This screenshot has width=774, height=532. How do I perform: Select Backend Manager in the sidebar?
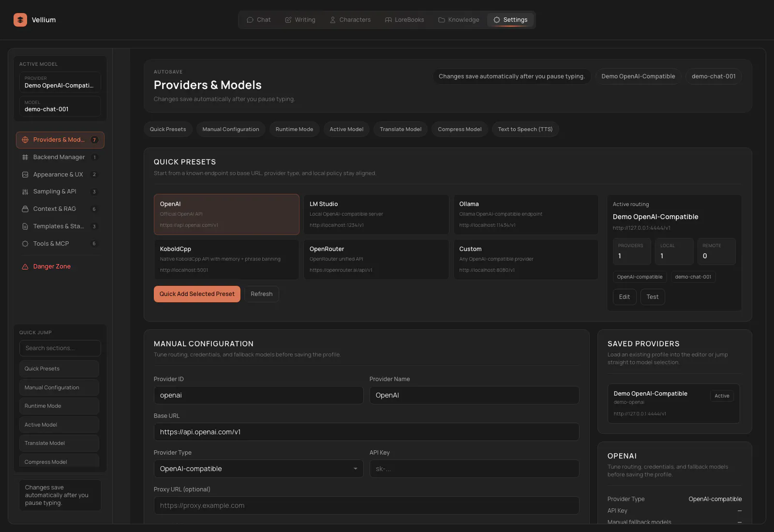60,157
